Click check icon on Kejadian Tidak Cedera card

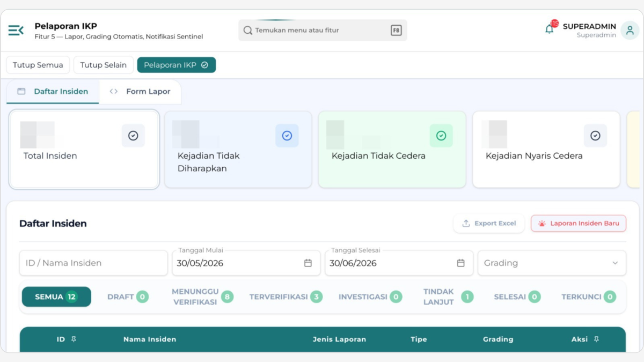coord(441,136)
